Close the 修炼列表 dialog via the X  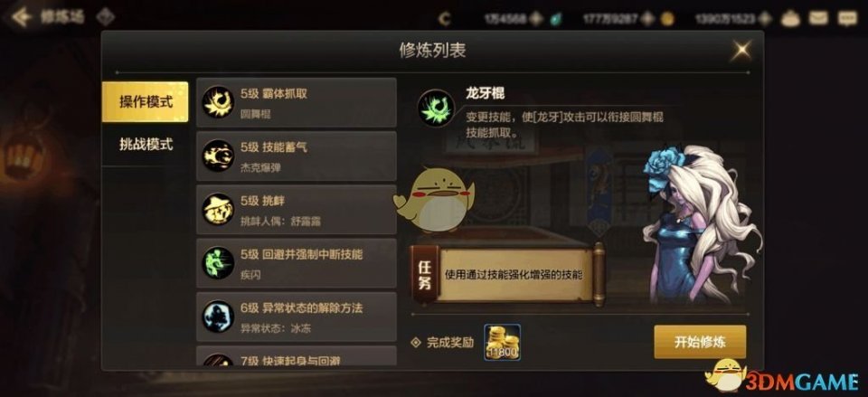point(741,51)
